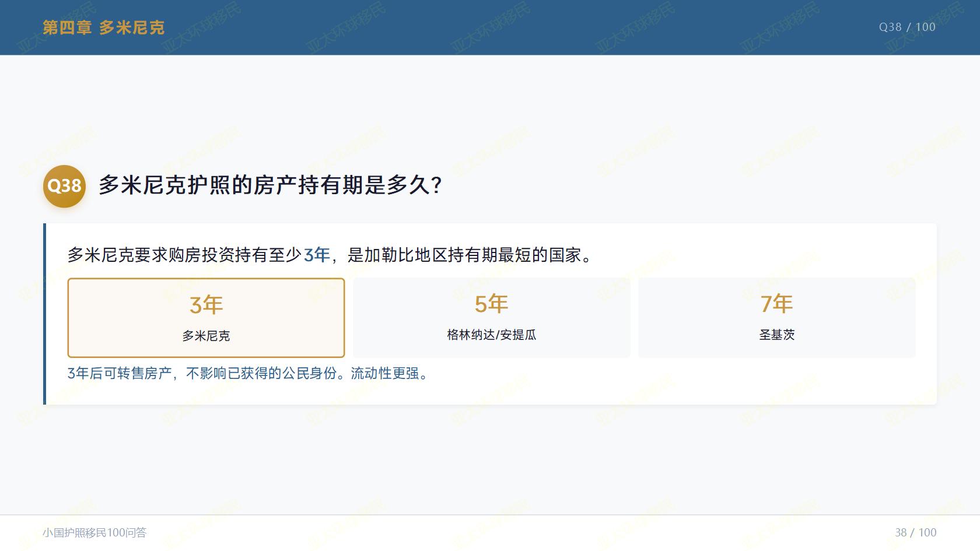Click the gold Q38 badge

[x=64, y=186]
